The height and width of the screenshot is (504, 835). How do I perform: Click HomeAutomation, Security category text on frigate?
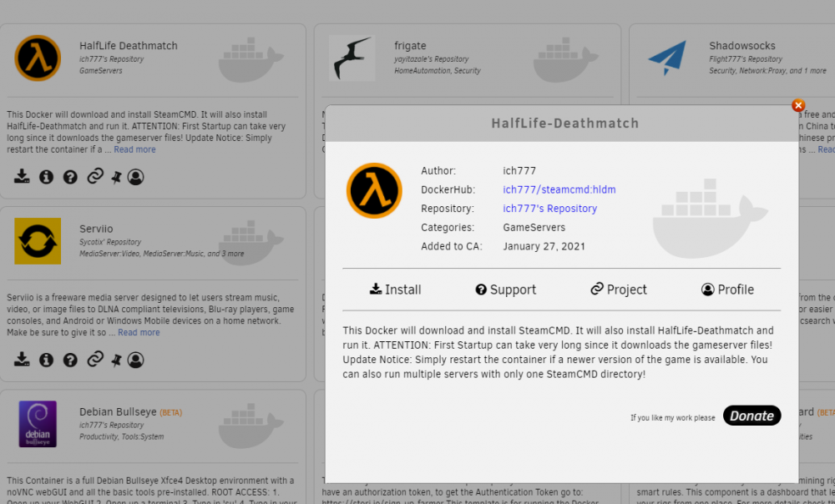[438, 71]
